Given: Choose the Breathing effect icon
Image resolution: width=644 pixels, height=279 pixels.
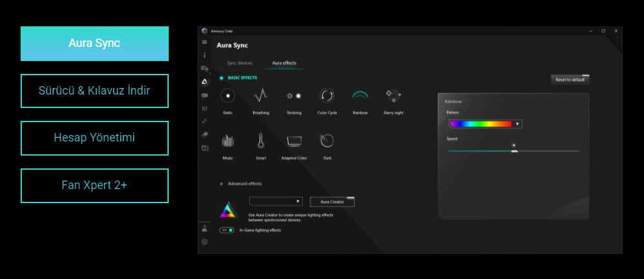Looking at the screenshot, I should [x=260, y=96].
